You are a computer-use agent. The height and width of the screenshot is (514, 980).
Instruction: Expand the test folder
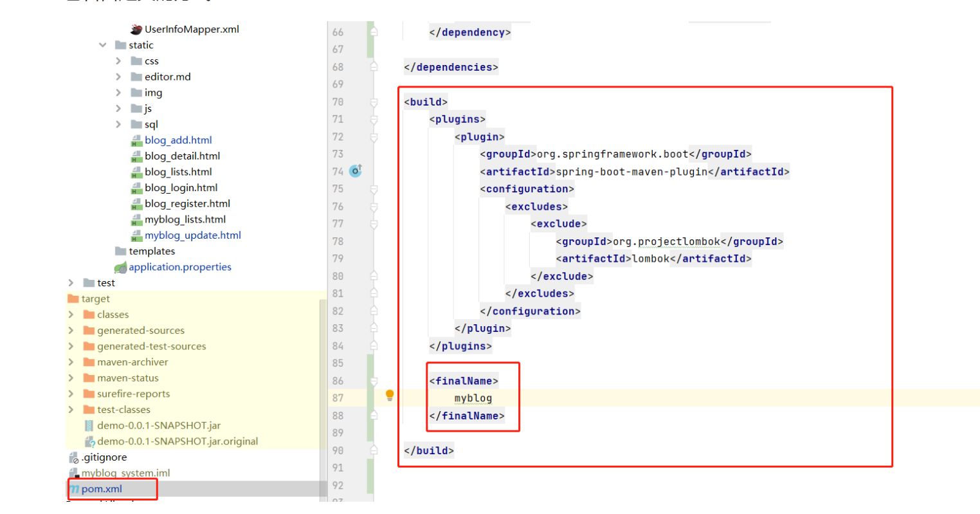(71, 283)
